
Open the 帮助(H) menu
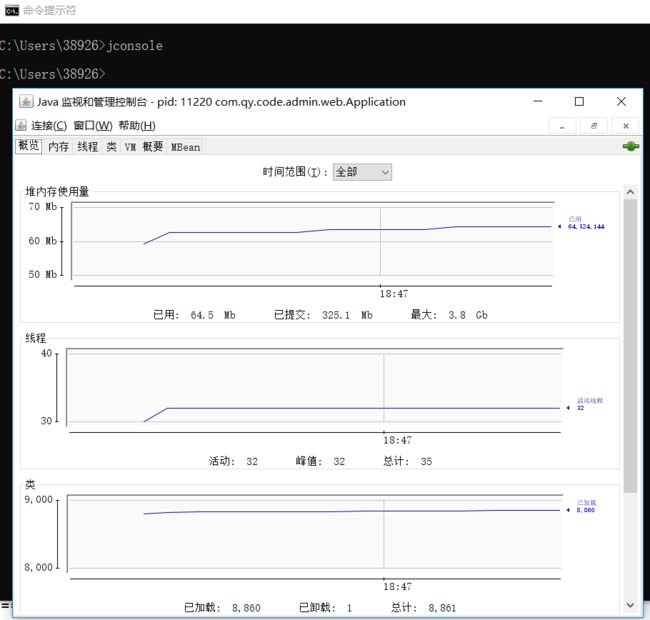pyautogui.click(x=137, y=126)
